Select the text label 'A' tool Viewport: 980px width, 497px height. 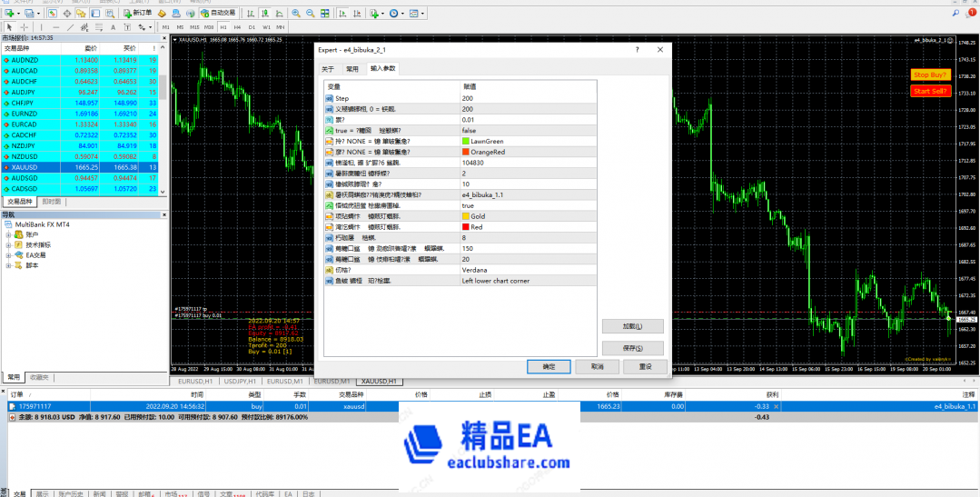pos(112,27)
